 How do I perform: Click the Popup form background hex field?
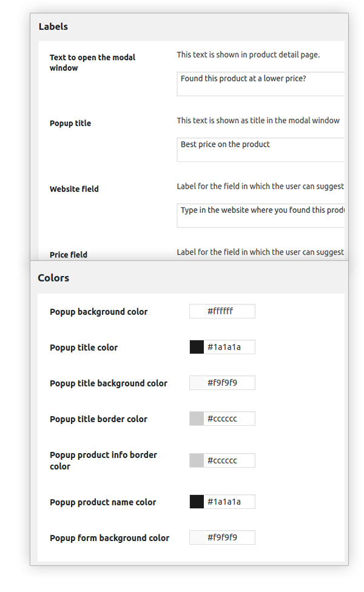pos(229,537)
